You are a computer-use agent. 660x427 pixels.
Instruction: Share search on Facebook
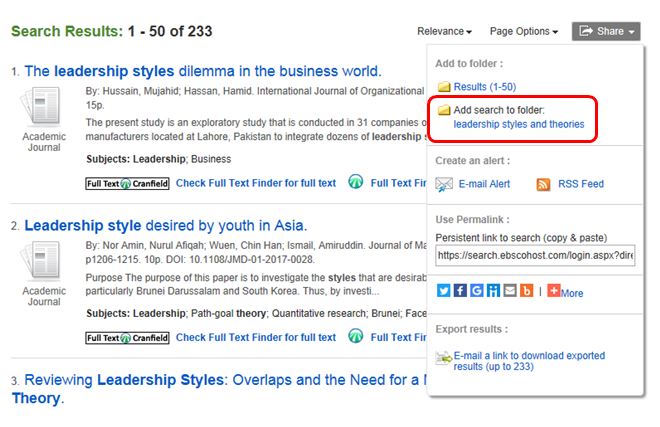tap(460, 291)
